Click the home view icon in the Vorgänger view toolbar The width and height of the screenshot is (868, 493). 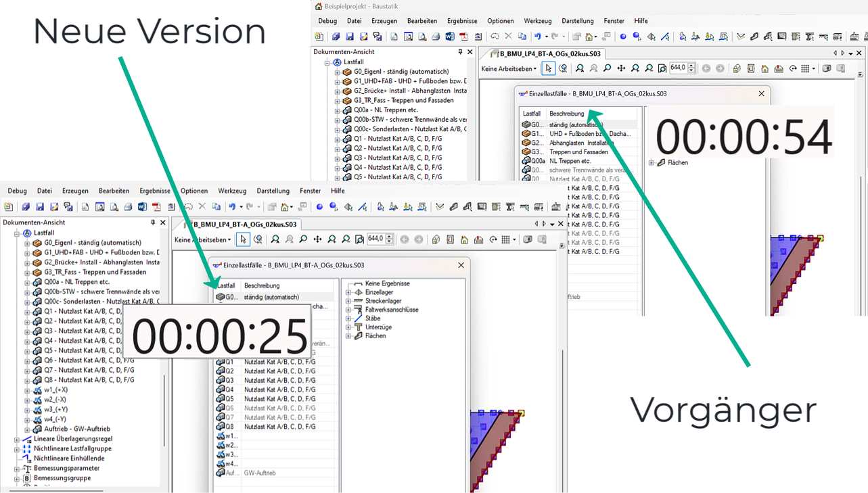(x=764, y=68)
